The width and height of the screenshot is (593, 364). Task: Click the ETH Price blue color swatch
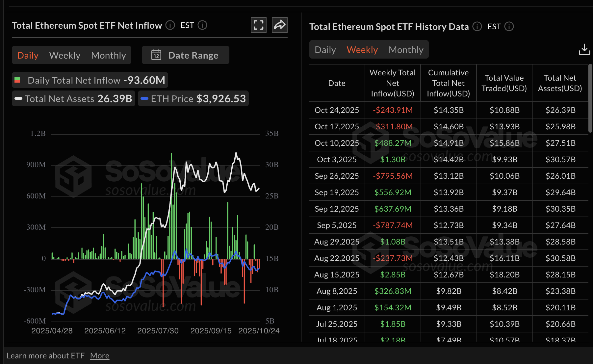[x=144, y=99]
